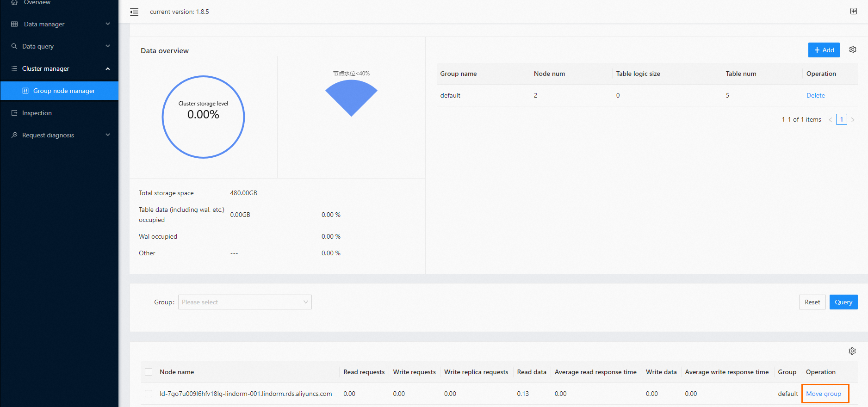The image size is (868, 407).
Task: Click the Overview home icon
Action: click(14, 2)
